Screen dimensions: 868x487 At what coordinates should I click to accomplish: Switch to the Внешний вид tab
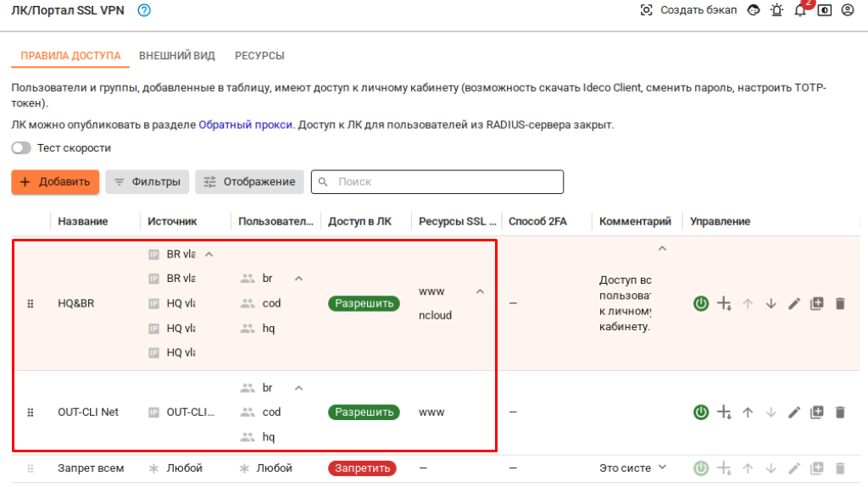tap(177, 56)
